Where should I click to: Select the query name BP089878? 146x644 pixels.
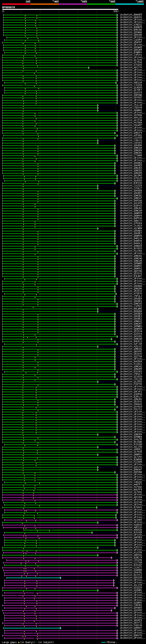[8, 8]
